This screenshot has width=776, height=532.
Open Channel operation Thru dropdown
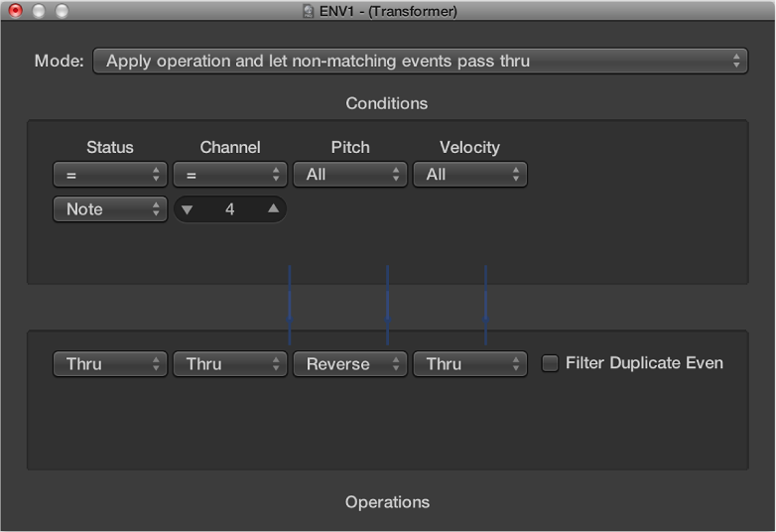point(230,364)
